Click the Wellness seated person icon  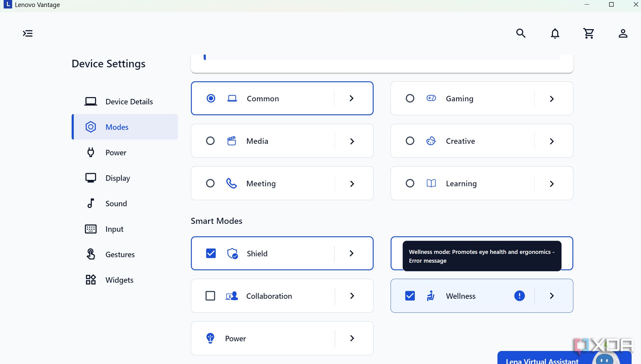[430, 296]
